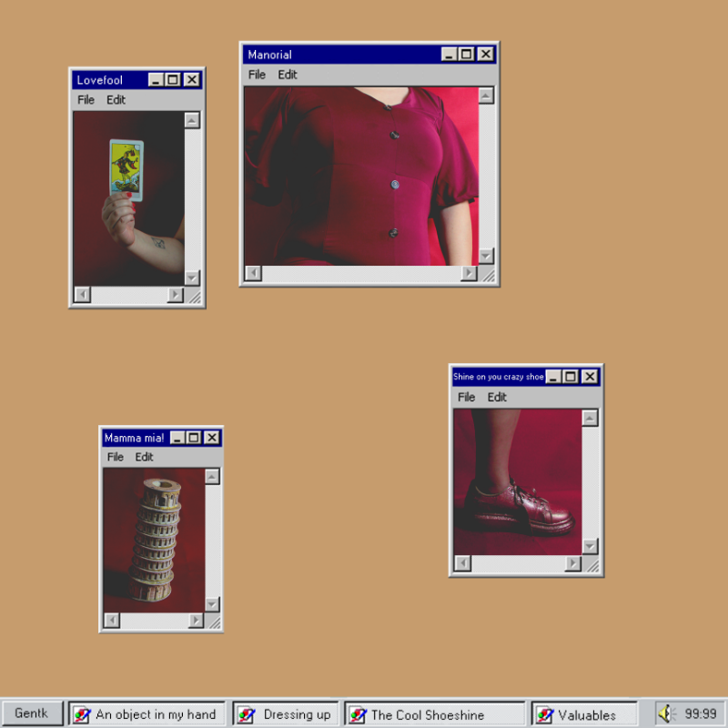Select the shoe photo in Shine on you crazy shoe window

(x=517, y=481)
